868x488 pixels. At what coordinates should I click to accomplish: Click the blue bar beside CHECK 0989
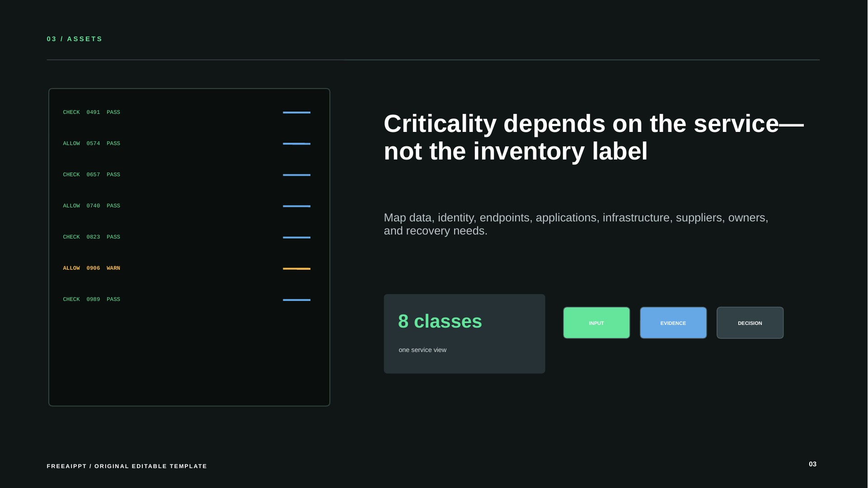click(297, 300)
